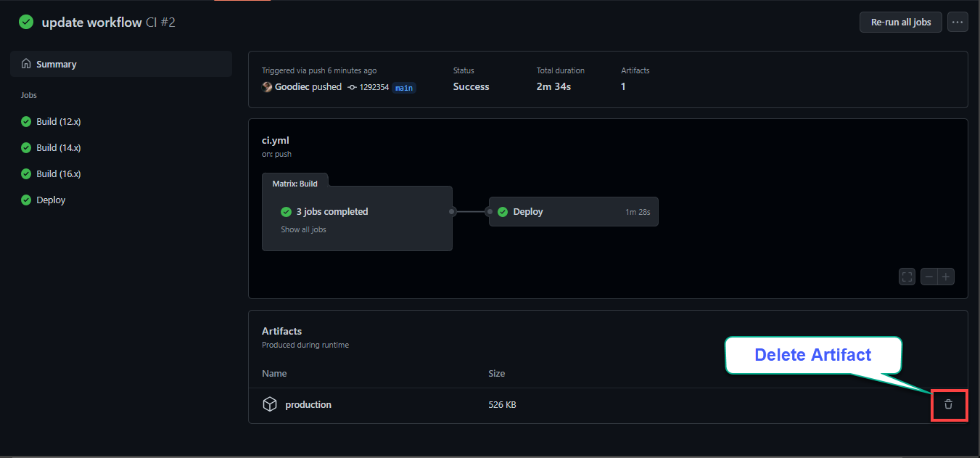The image size is (980, 458).
Task: Click the green check icon beside Build (14.x)
Action: [26, 147]
